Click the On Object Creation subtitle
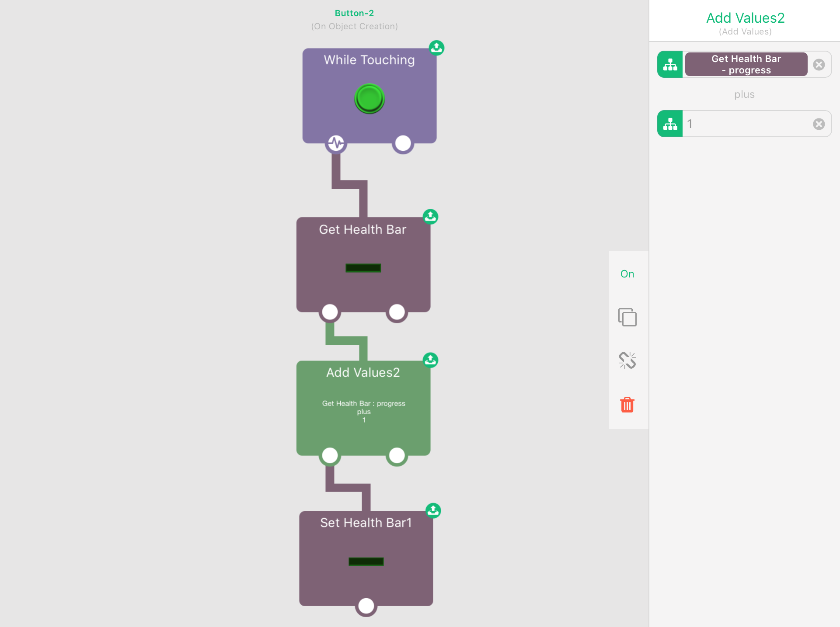This screenshot has width=840, height=627. [354, 26]
